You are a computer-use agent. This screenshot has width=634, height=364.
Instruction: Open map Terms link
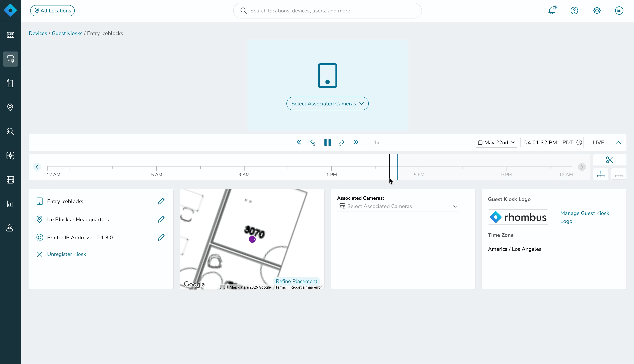[x=280, y=287]
